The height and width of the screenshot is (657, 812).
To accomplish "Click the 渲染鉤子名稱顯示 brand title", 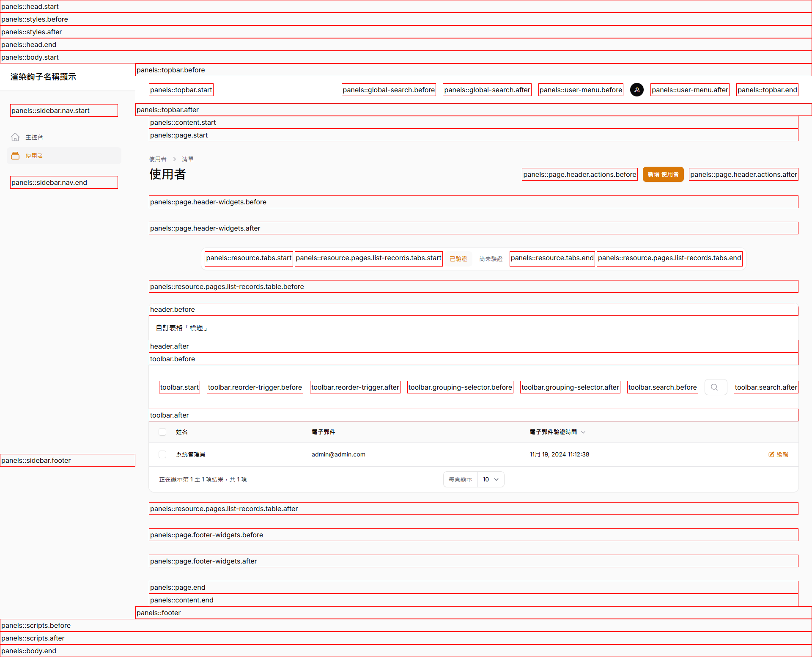I will pos(43,77).
